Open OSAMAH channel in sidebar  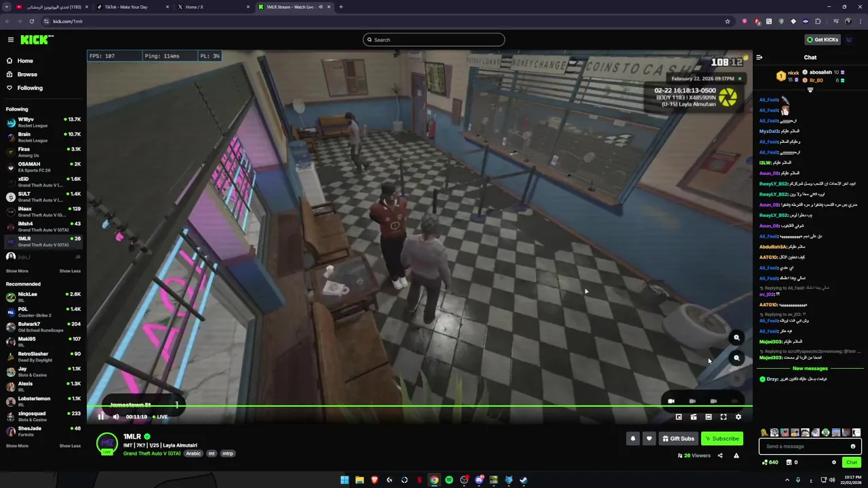(x=43, y=167)
